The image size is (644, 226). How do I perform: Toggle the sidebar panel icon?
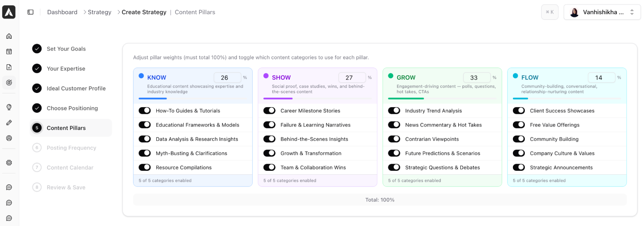click(x=31, y=12)
